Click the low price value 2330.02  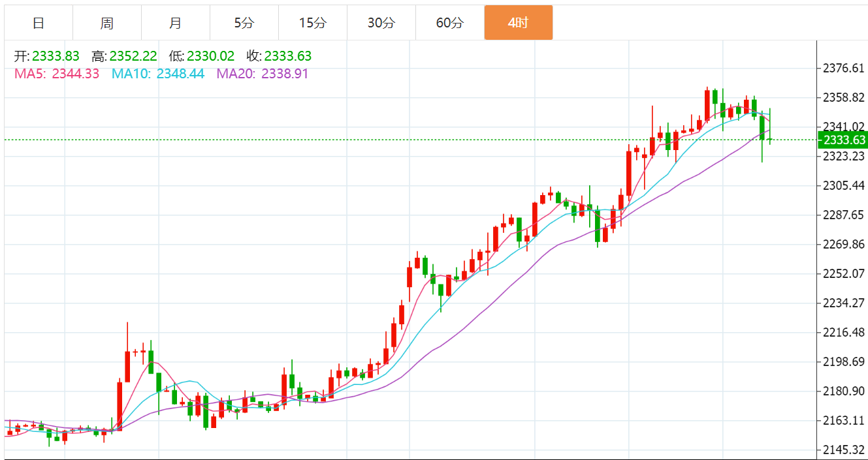[x=210, y=57]
